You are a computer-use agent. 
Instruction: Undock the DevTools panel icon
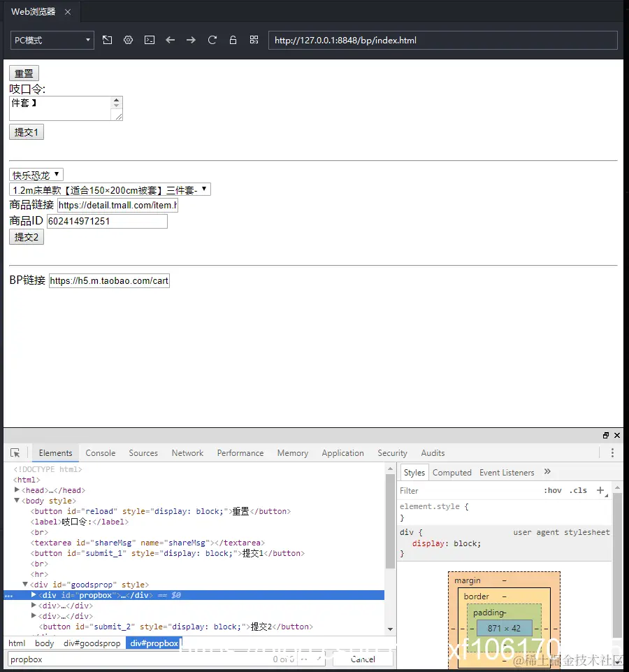(606, 436)
